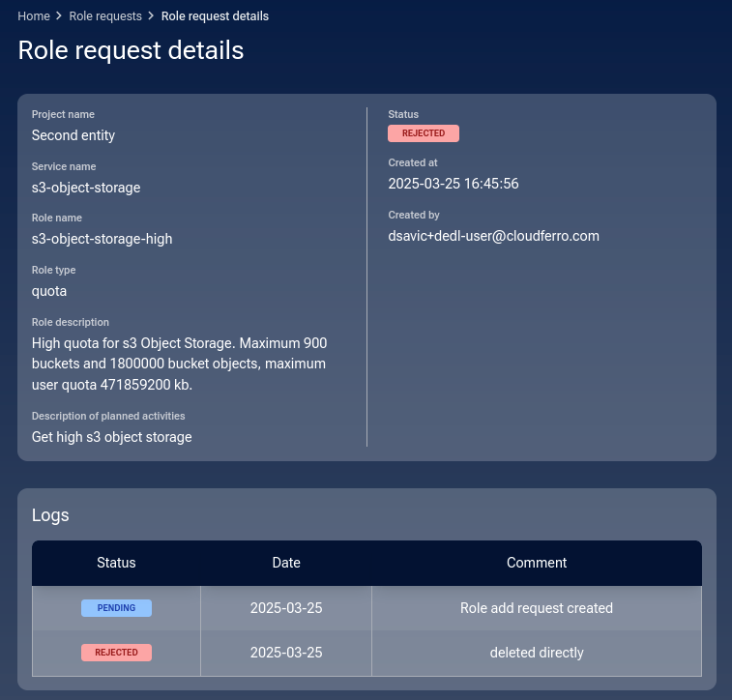This screenshot has height=700, width=732.
Task: Click the Role request details page heading
Action: 131,50
